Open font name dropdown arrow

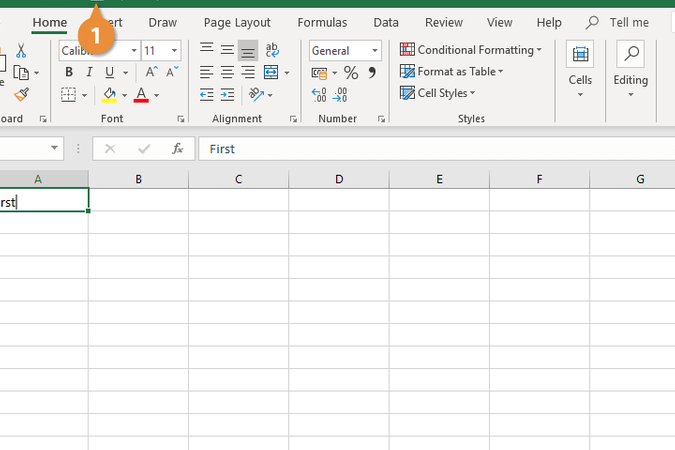(134, 51)
